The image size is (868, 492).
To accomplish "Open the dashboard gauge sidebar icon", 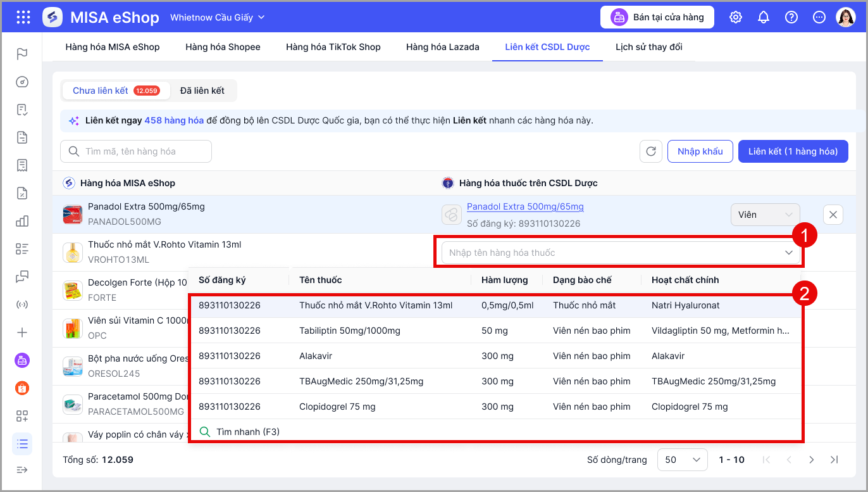I will [22, 82].
